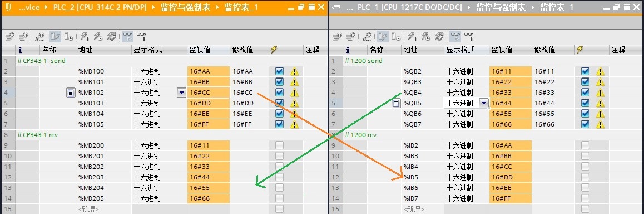644x214 pixels.
Task: Click monitor value 16#EE for %IB6
Action: (x=511, y=188)
